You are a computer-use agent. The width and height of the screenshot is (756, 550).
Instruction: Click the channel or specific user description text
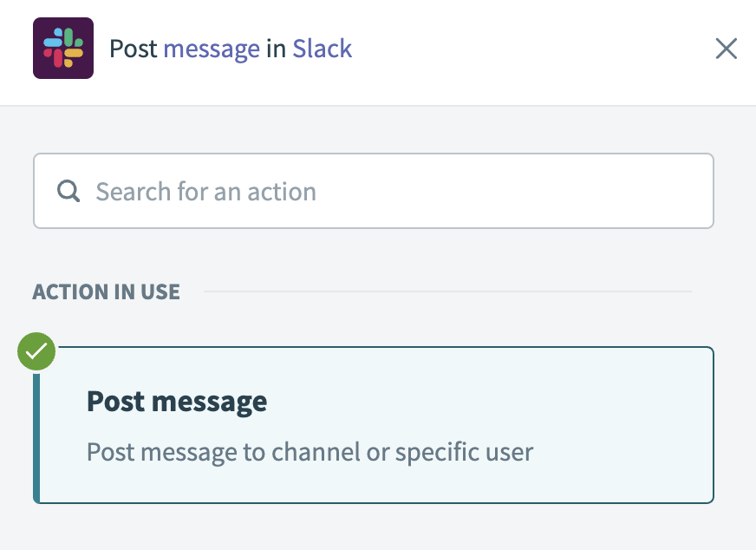point(310,452)
